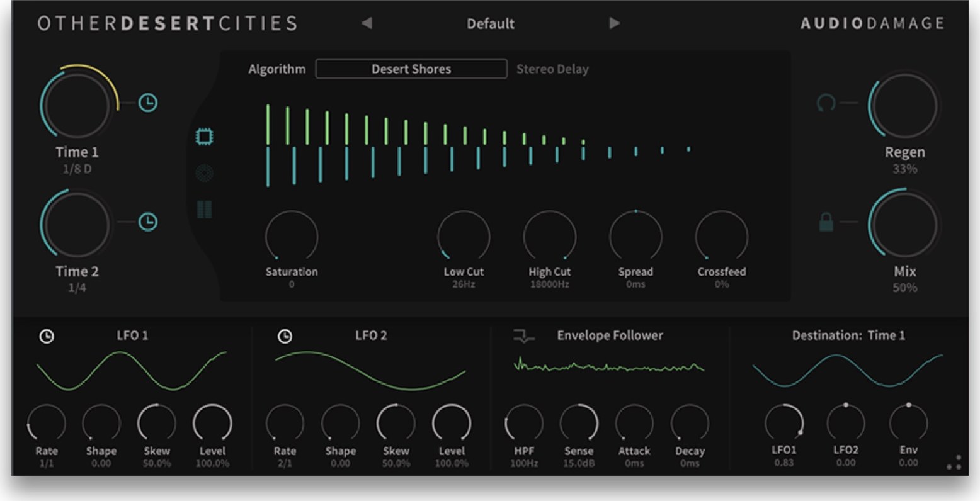Click the grid columns view icon
980x501 pixels.
[205, 209]
